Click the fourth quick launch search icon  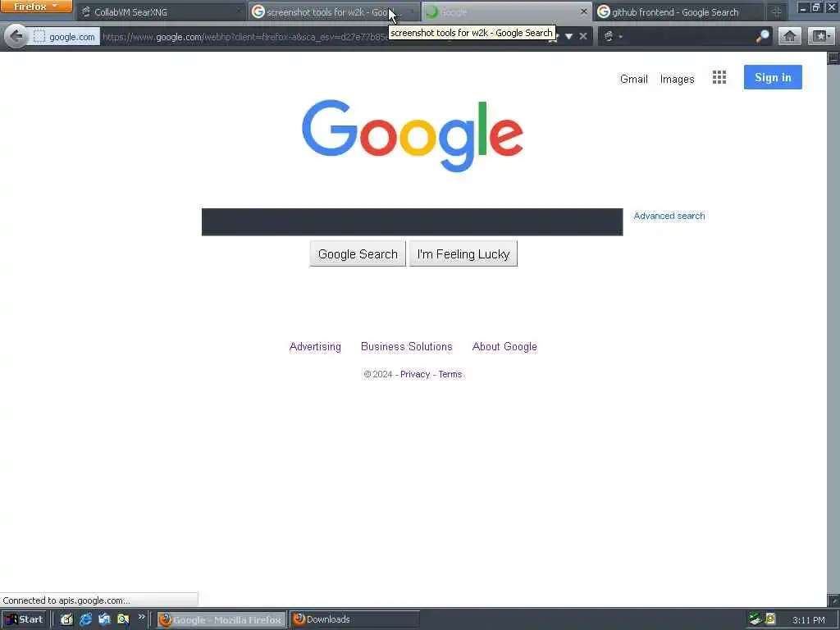123,619
